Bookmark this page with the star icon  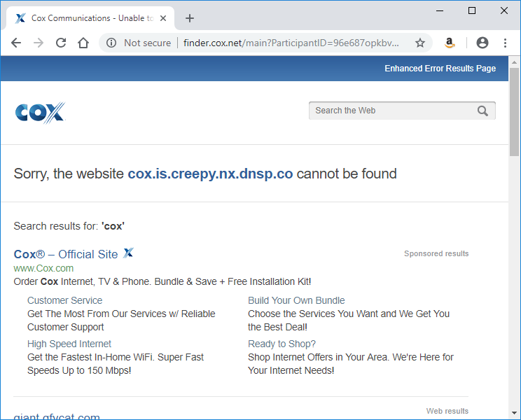point(420,43)
